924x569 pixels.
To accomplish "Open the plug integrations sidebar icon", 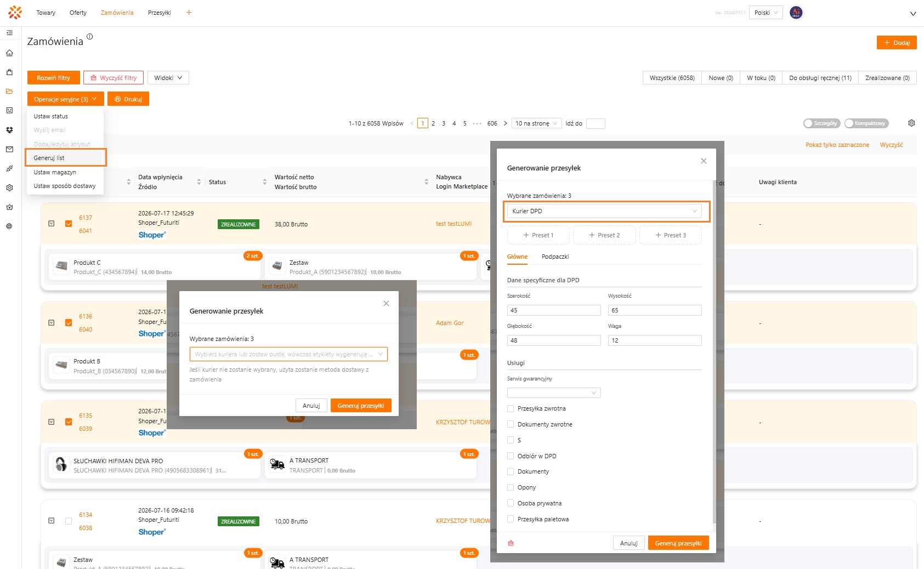I will pyautogui.click(x=9, y=168).
